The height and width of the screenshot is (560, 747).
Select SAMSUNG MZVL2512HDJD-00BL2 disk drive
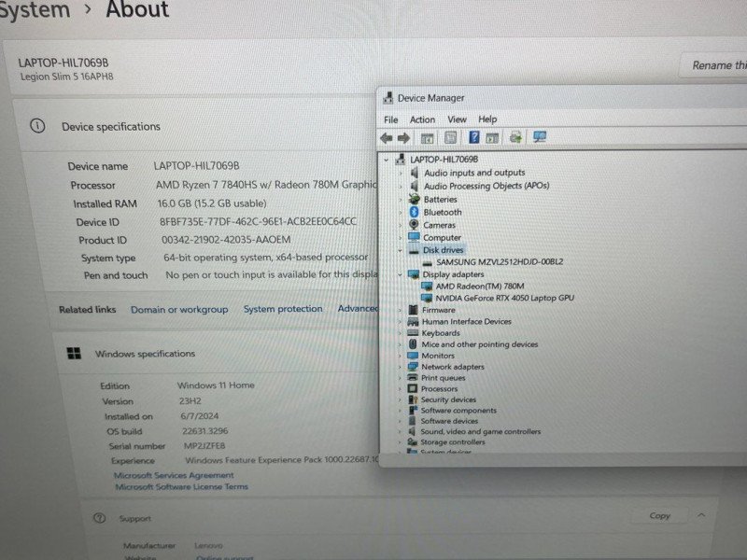500,262
